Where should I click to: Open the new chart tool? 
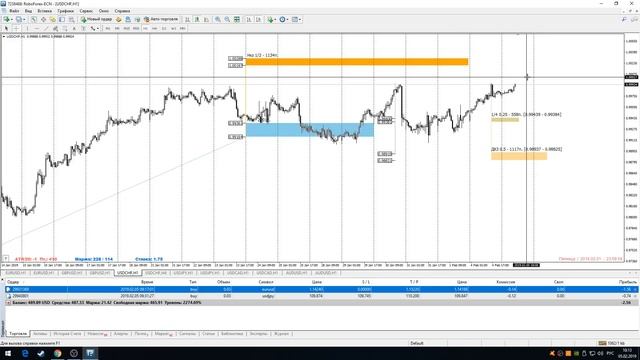7,20
